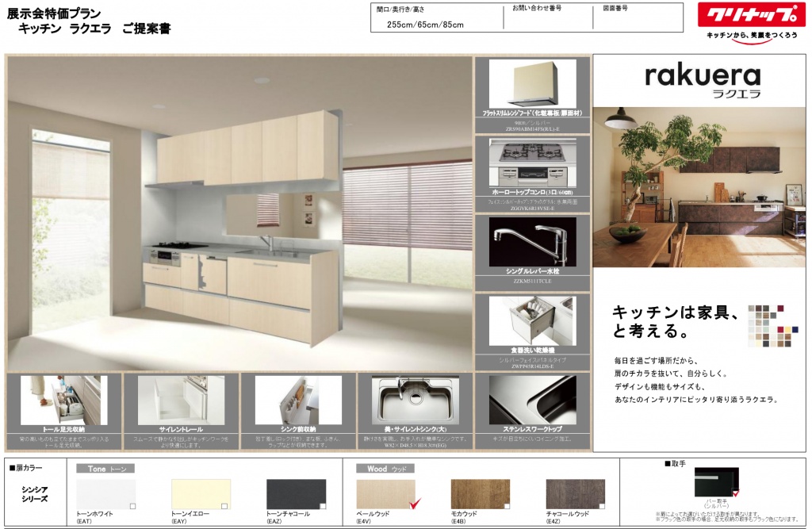Pick the ペールウッド light wood swatch
812x529 pixels.
[386, 494]
